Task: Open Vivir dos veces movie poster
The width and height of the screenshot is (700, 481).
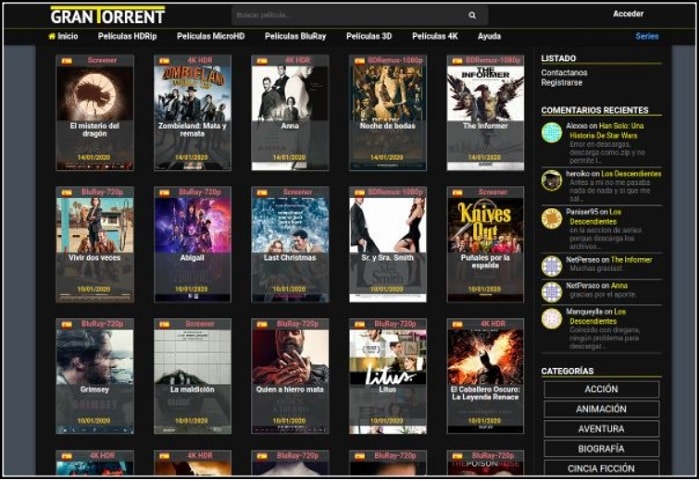Action: (x=95, y=244)
